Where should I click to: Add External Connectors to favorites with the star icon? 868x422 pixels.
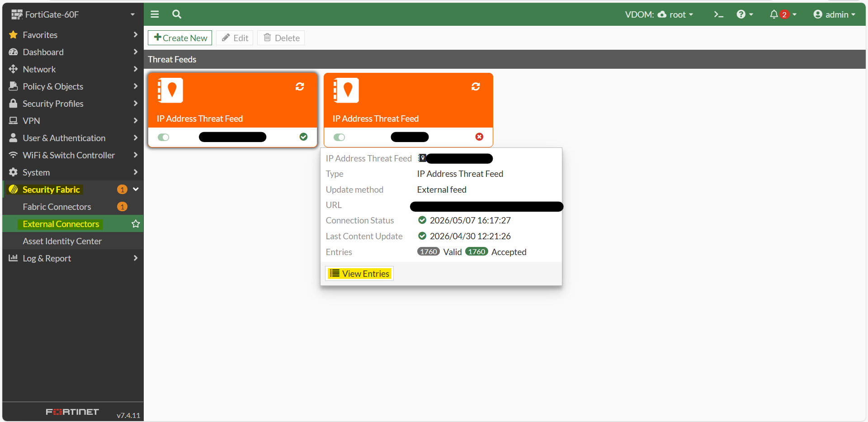[x=136, y=224]
